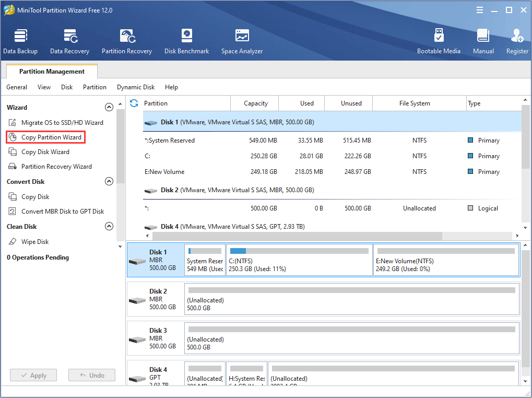Click the Copy Partition Wizard clock icon
Screen dimensions: 532x398
(x=12, y=137)
